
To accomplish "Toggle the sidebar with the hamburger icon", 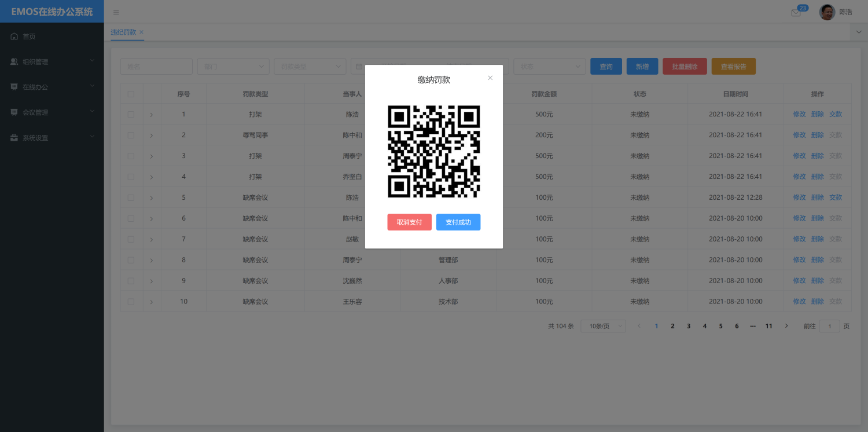I will pos(116,12).
